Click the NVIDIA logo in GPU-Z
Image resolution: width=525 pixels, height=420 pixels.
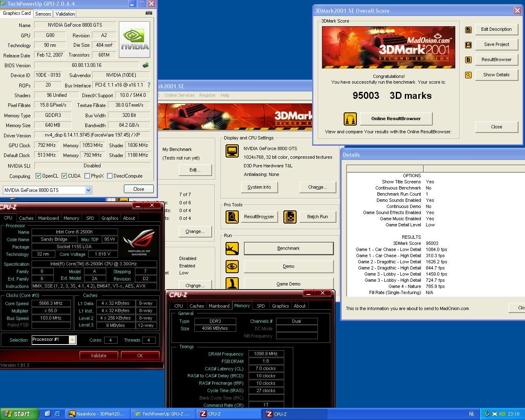click(x=135, y=40)
